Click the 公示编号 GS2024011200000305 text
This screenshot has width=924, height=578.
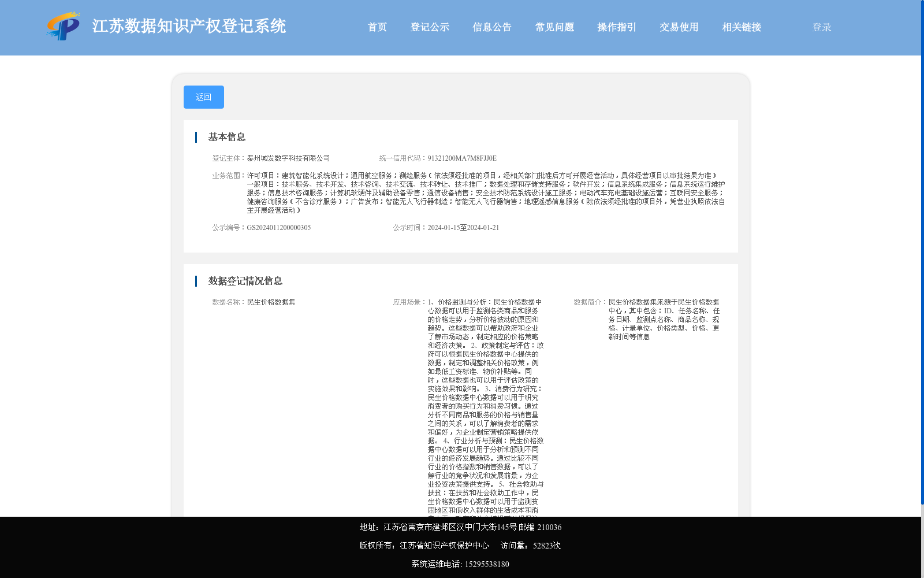tap(279, 227)
